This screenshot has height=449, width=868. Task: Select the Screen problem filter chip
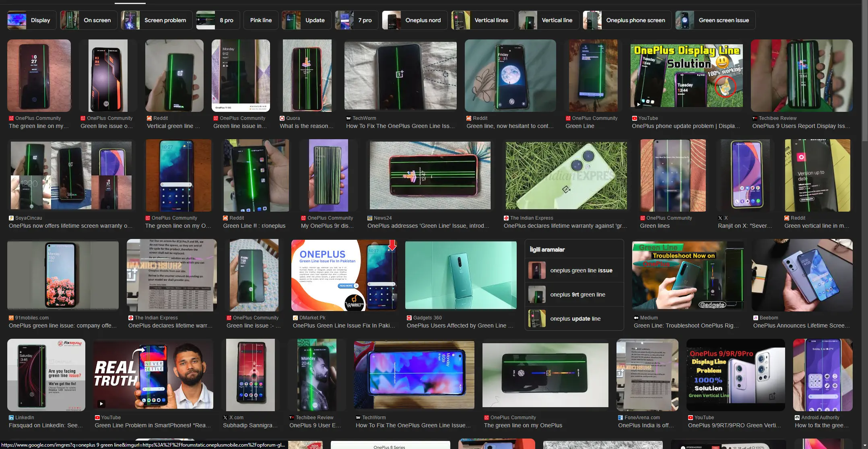point(157,20)
